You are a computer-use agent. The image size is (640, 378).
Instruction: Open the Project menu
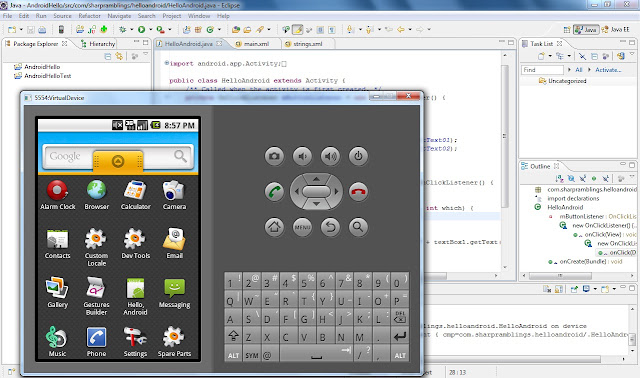pyautogui.click(x=171, y=16)
